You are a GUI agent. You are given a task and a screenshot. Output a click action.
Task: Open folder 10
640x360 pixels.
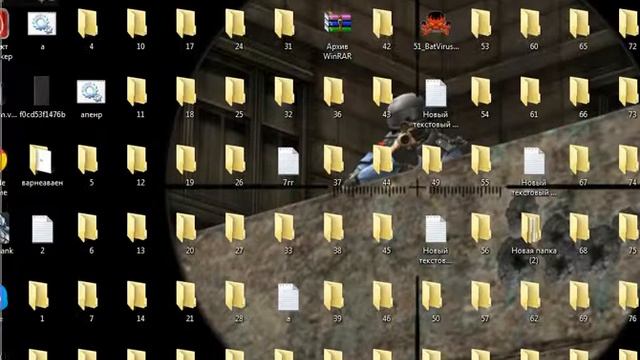[137, 24]
